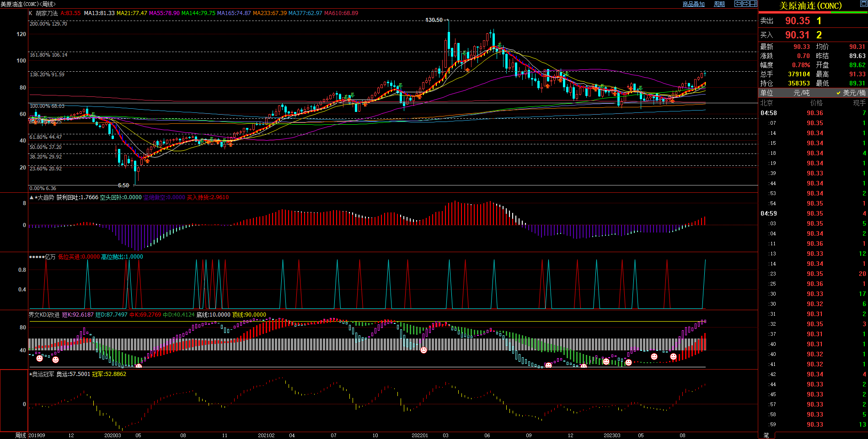Switch the unit to 元/吨
This screenshot has height=439, width=868.
pyautogui.click(x=801, y=93)
